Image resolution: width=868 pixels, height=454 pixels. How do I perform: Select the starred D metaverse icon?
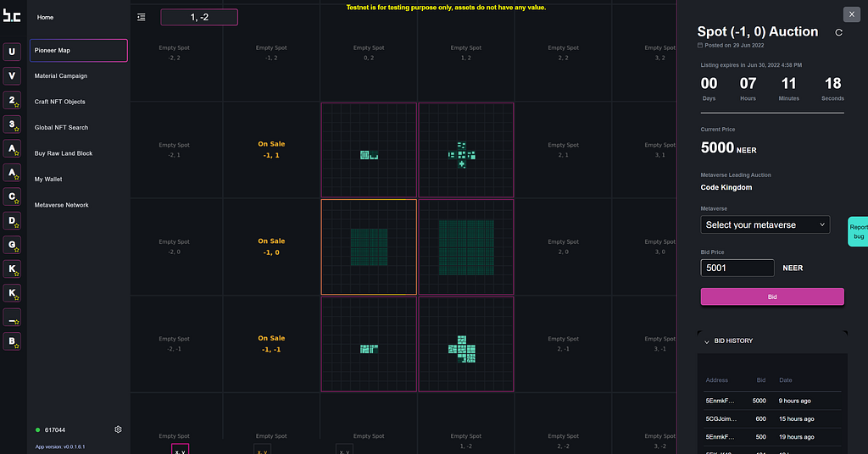12,220
